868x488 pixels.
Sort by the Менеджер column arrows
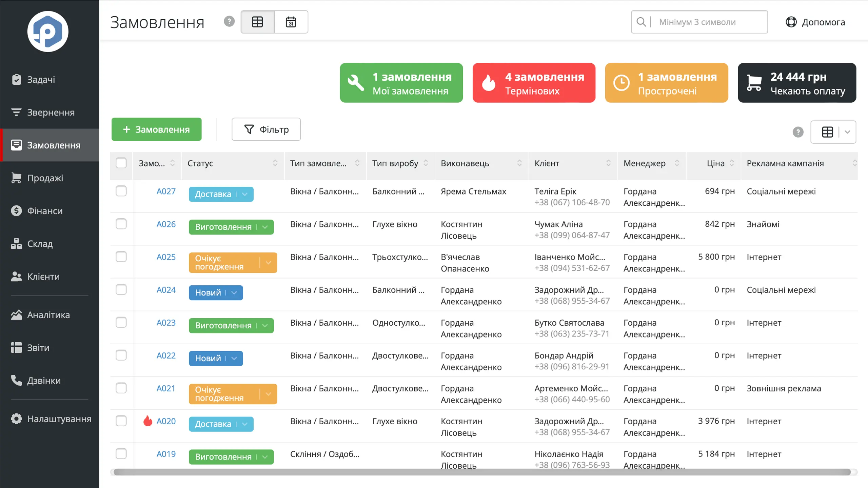(677, 163)
